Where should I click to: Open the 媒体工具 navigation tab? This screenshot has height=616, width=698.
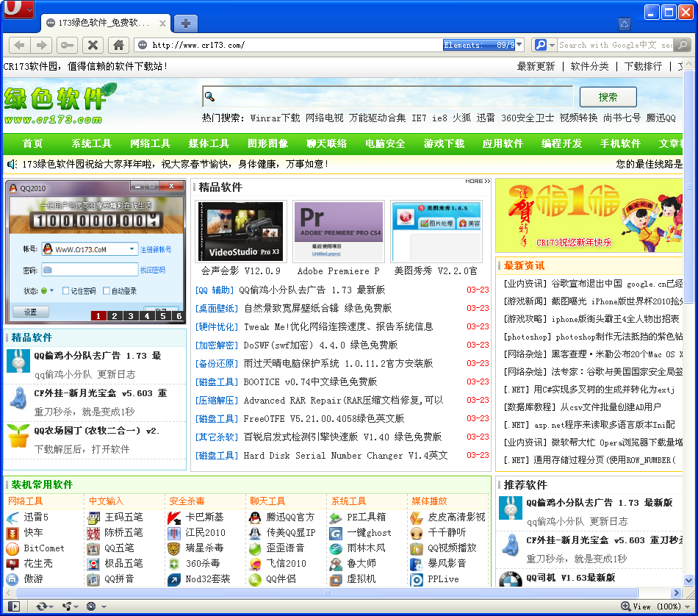pos(209,143)
